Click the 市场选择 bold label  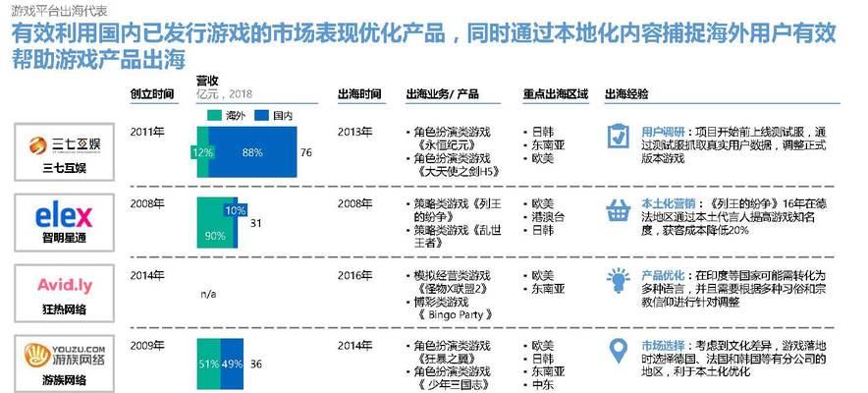[x=663, y=347]
